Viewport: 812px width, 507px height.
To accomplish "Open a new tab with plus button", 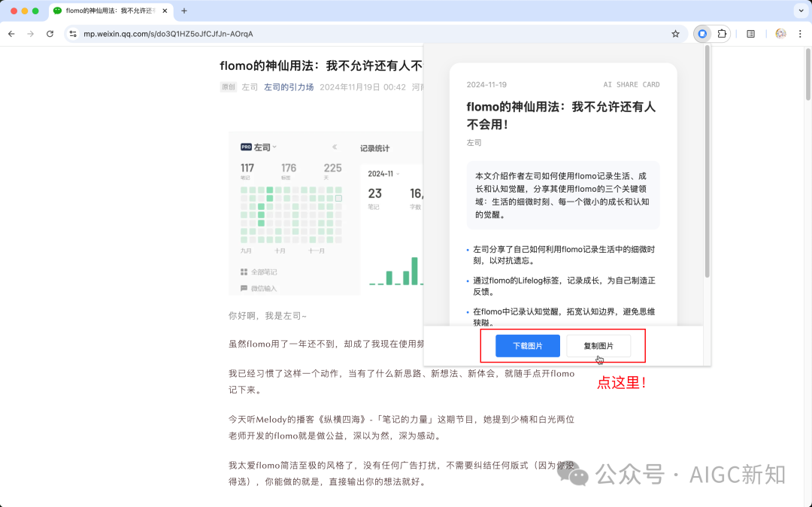I will tap(184, 11).
